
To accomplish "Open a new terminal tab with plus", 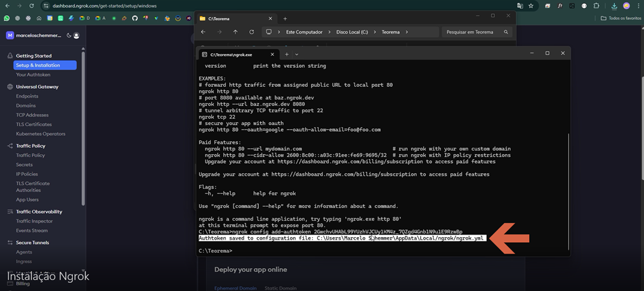I will tap(287, 54).
